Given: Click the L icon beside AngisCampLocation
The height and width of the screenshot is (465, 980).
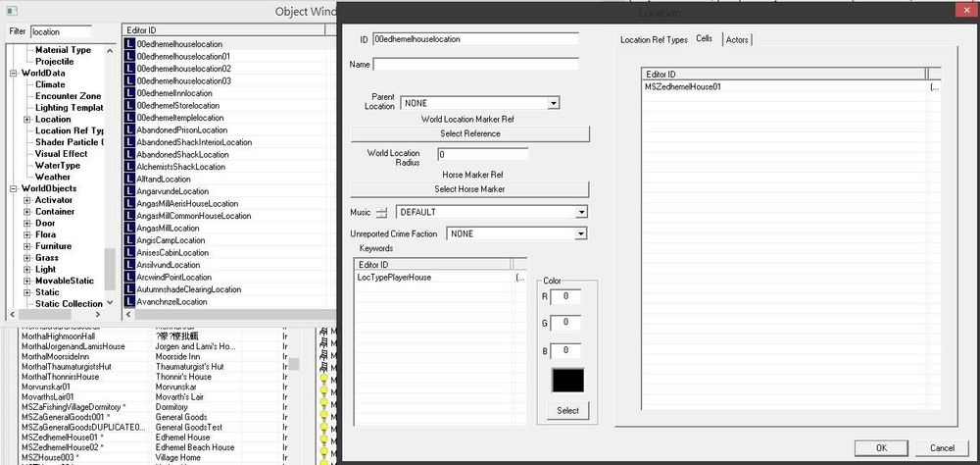Looking at the screenshot, I should pyautogui.click(x=130, y=240).
